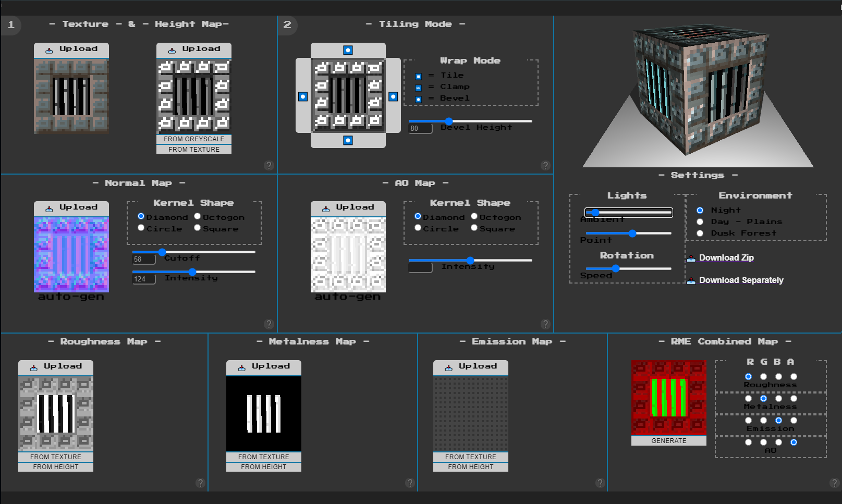Click FROM TEXTURE under Emission Map
Image resolution: width=842 pixels, height=504 pixels.
pos(471,457)
